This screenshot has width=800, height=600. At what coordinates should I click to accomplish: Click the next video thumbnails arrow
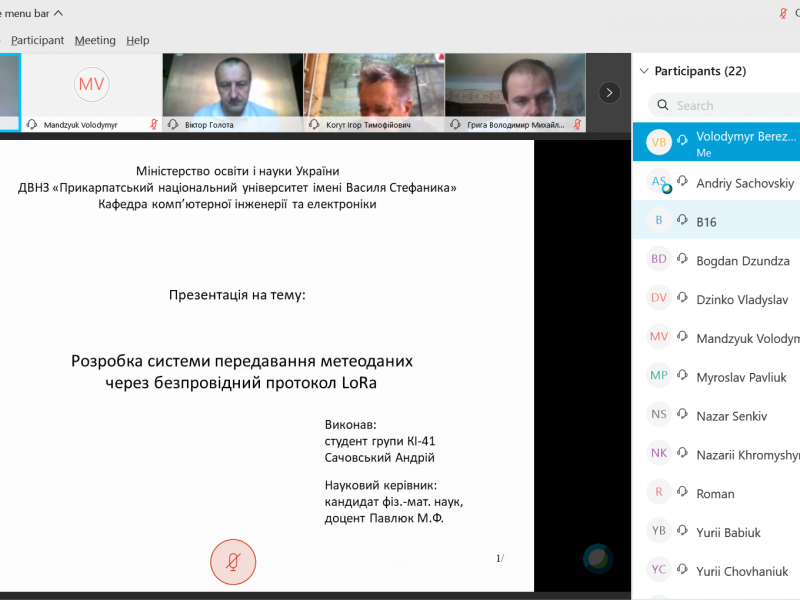609,92
